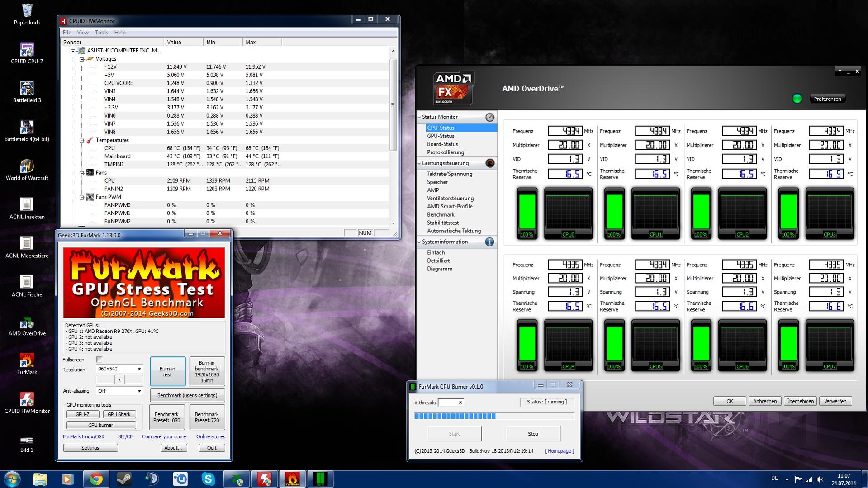Switch to FurMark taskbar button

[292, 479]
